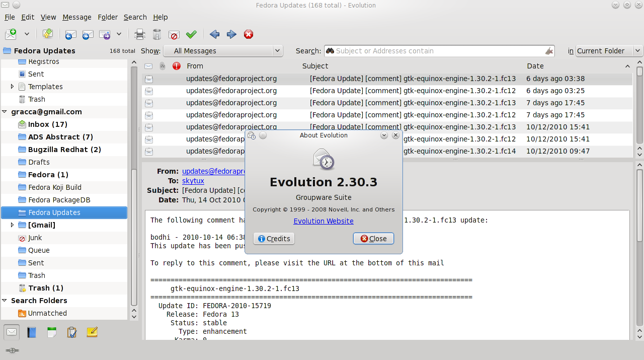644x360 pixels.
Task: Click the folder tree vertical scrollbar
Action: tap(134, 237)
